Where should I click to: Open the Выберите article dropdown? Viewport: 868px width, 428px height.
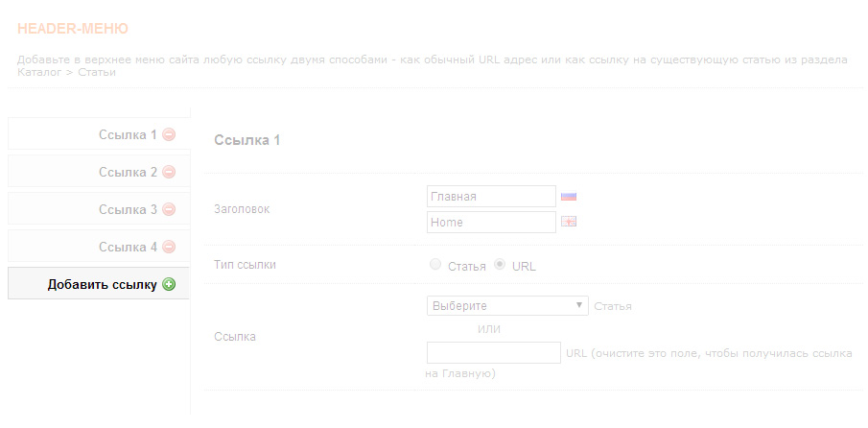tap(506, 306)
